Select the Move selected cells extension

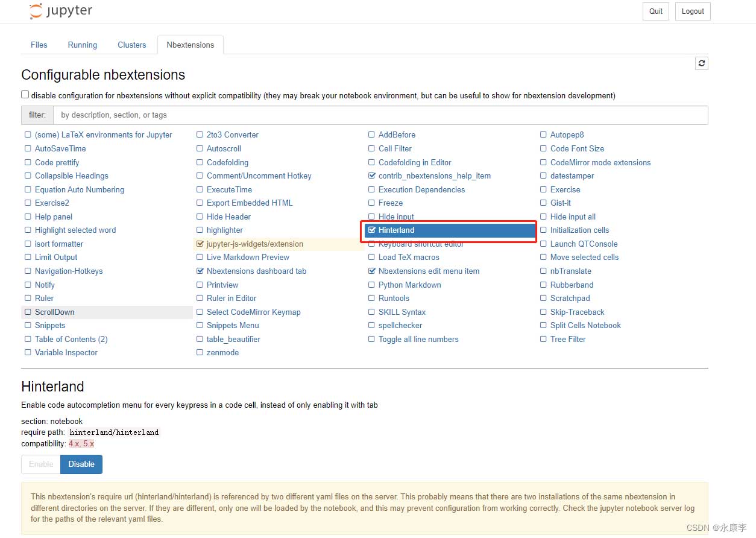584,258
